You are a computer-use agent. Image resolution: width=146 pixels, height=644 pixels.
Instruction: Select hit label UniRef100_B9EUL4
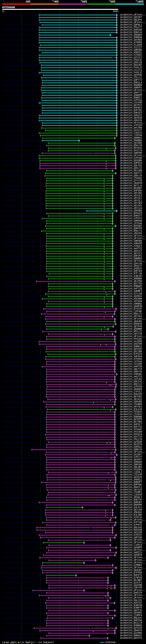click(131, 83)
